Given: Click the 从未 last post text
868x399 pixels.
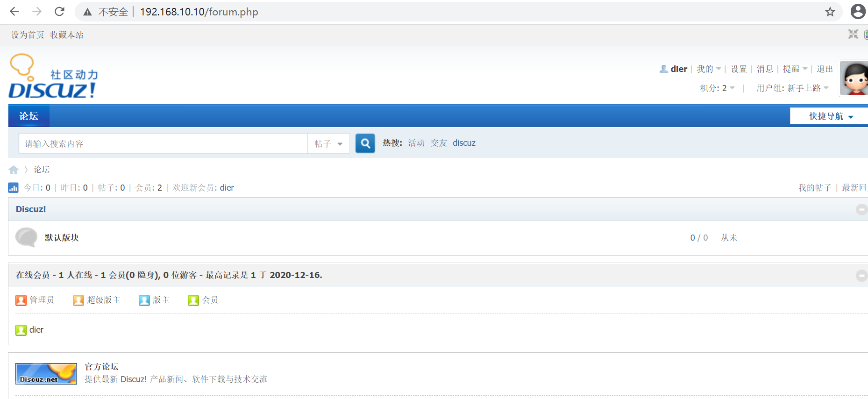Looking at the screenshot, I should 729,238.
